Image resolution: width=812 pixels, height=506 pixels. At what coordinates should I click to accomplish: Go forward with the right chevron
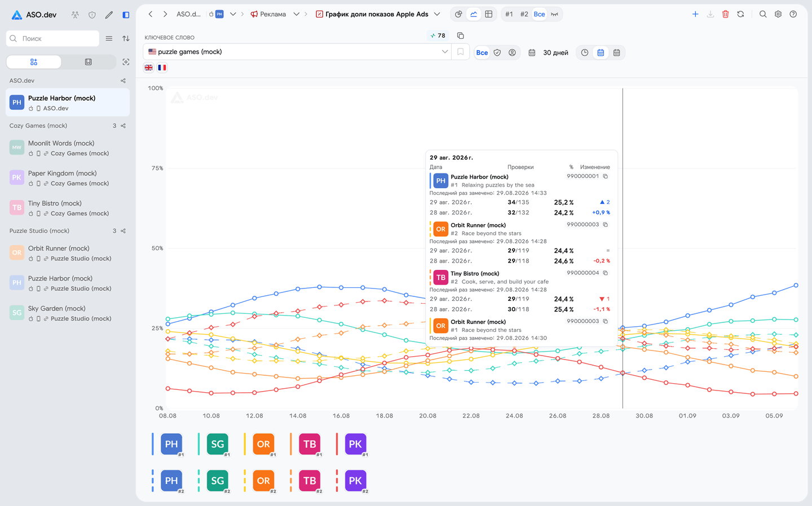[165, 14]
